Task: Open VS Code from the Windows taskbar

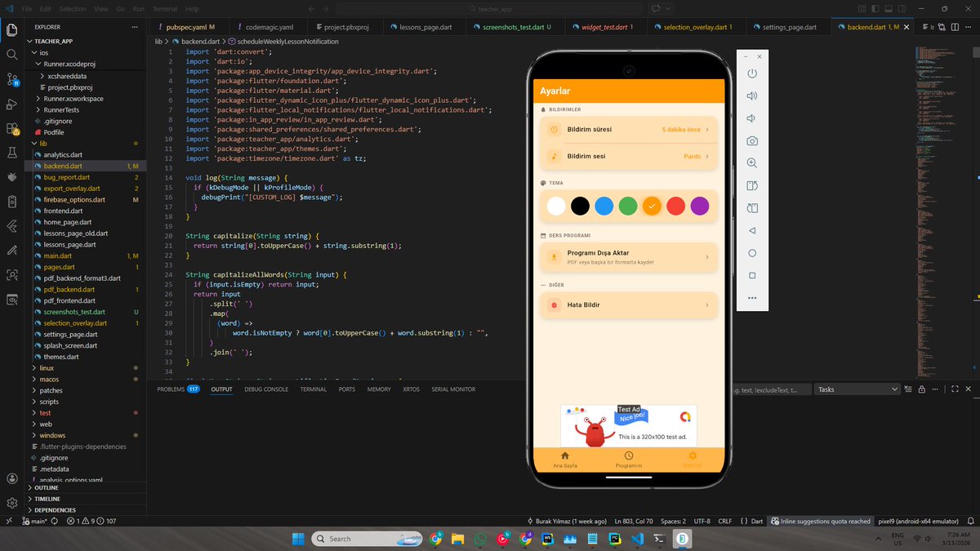Action: (638, 539)
